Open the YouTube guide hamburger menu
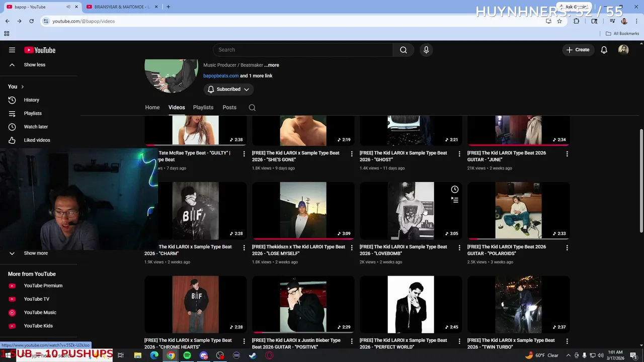The image size is (644, 362). [x=12, y=50]
